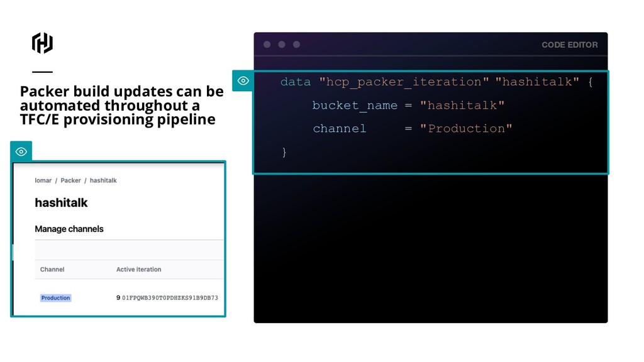Click the eye icon above the hashitalk panel

coord(21,152)
